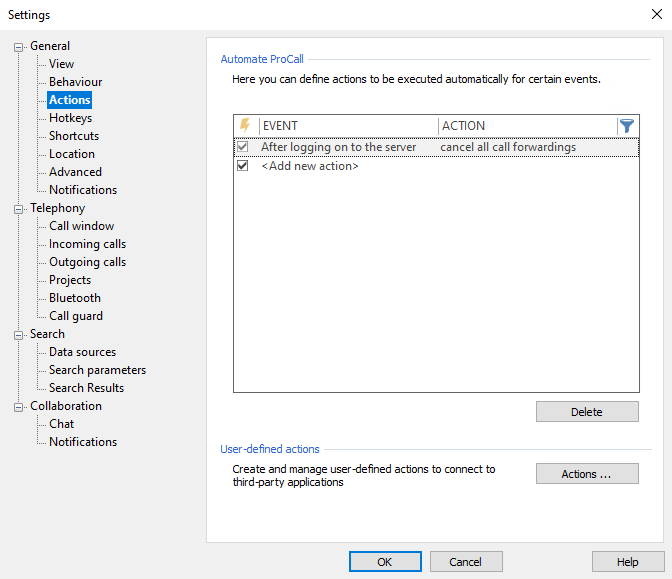Sort by the EVENT column header

346,126
